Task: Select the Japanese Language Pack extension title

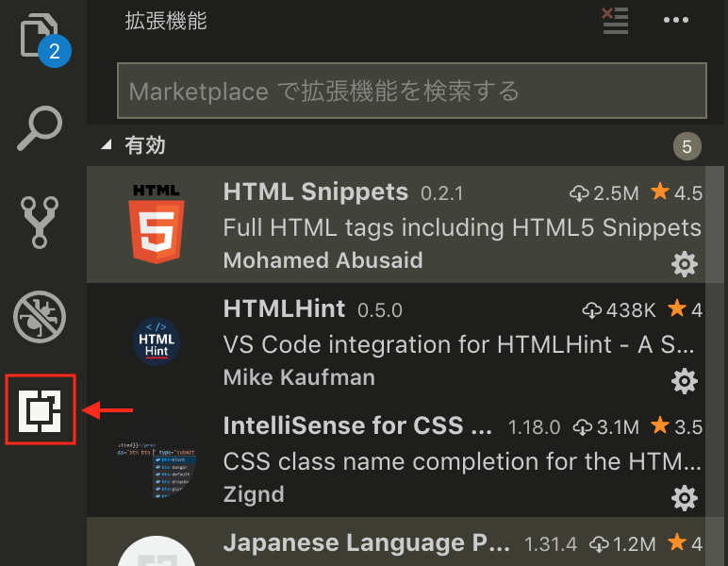Action: (366, 542)
